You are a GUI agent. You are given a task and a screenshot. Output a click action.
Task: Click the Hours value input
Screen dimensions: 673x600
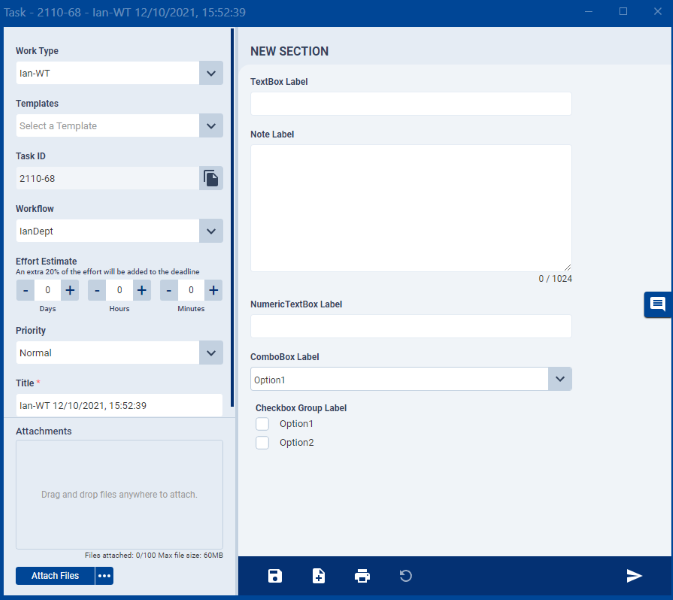(119, 291)
